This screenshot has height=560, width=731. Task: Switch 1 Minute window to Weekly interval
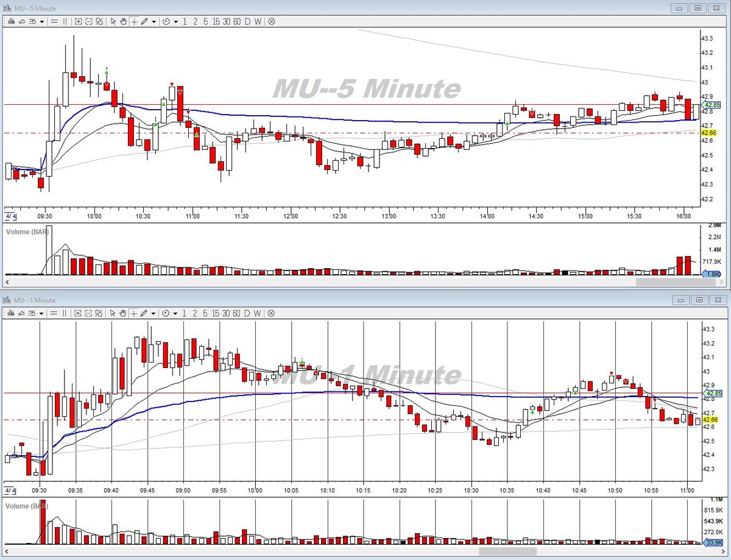coord(258,313)
